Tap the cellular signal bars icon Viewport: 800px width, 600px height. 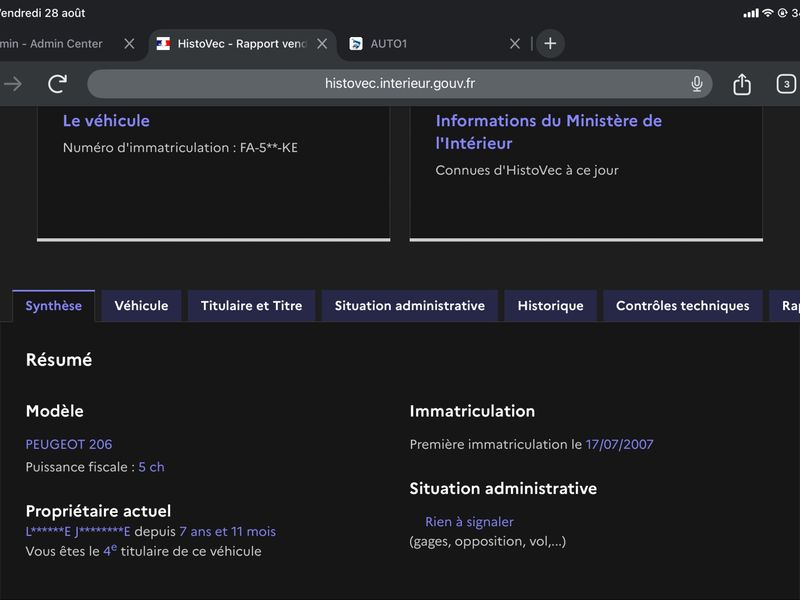click(x=751, y=13)
